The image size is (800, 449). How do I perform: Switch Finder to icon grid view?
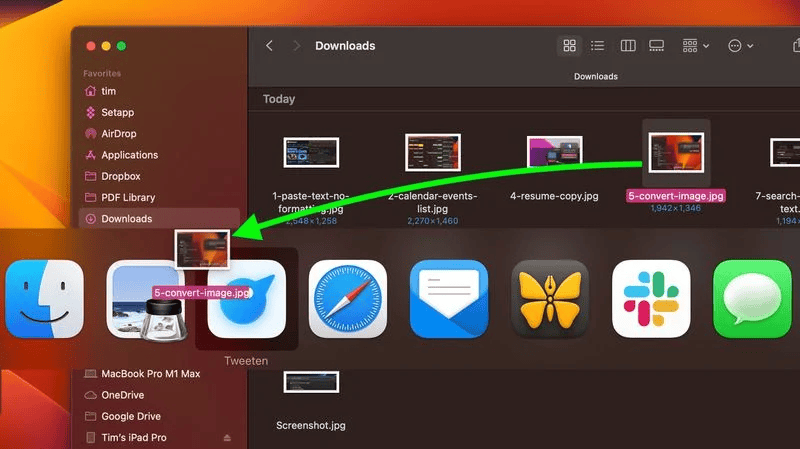coord(570,46)
